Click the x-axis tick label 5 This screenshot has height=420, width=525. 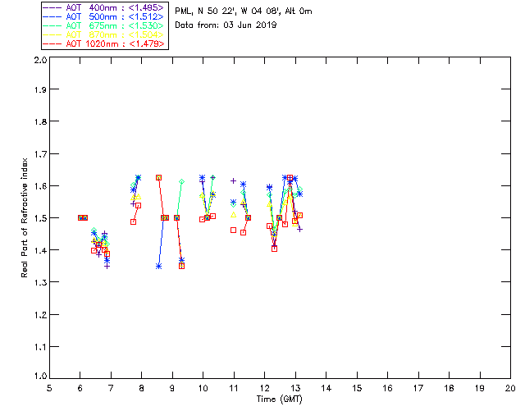[x=49, y=389]
